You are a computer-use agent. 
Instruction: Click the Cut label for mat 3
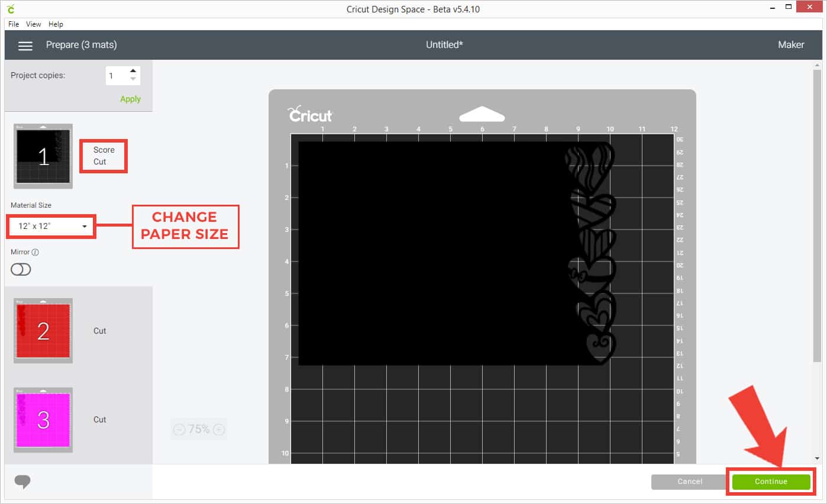pyautogui.click(x=100, y=419)
